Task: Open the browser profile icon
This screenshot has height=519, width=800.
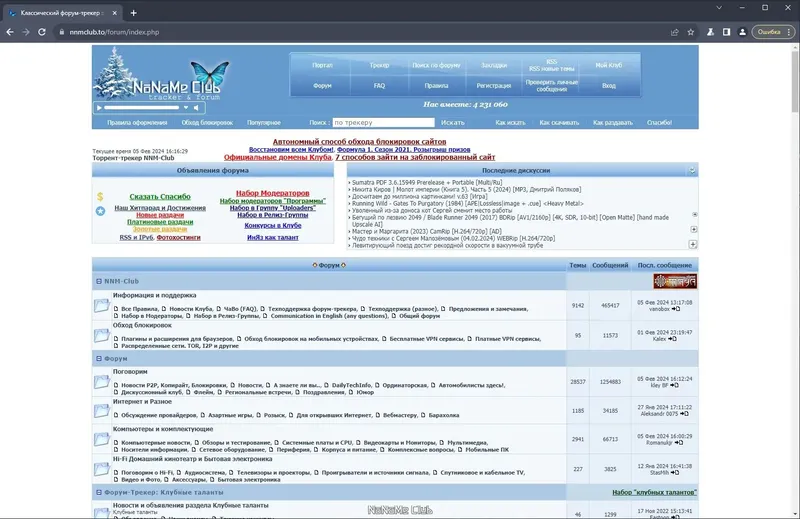Action: (742, 32)
